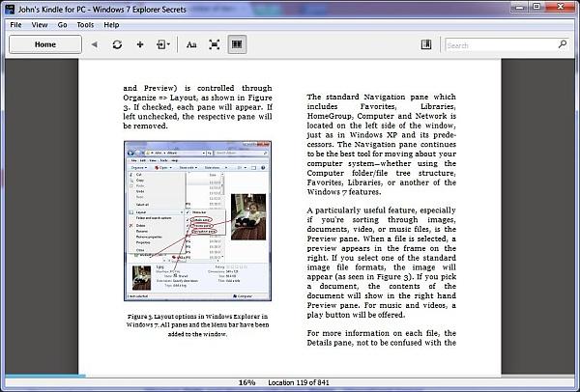Screen dimensions: 580x392
Task: Open the View menu
Action: [40, 25]
